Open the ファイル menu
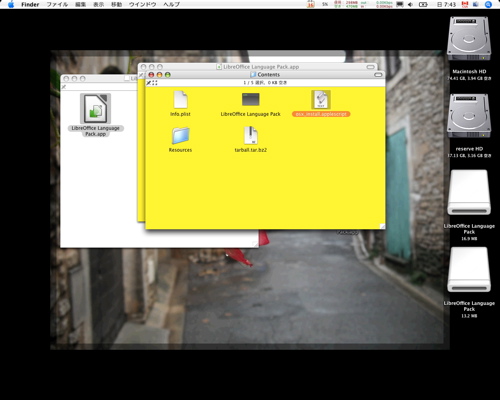The height and width of the screenshot is (400, 500). [57, 4]
